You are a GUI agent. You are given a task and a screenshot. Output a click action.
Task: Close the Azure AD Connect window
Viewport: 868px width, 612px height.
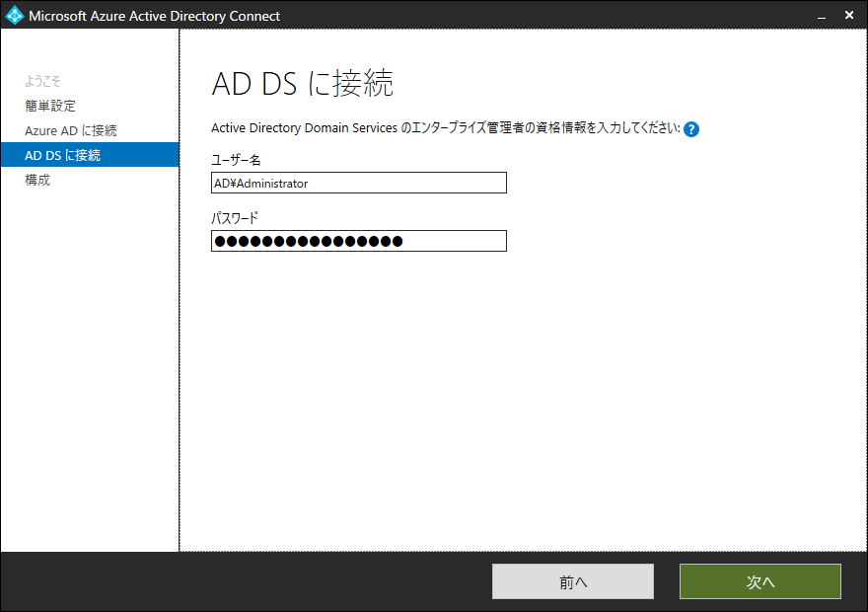pos(849,15)
